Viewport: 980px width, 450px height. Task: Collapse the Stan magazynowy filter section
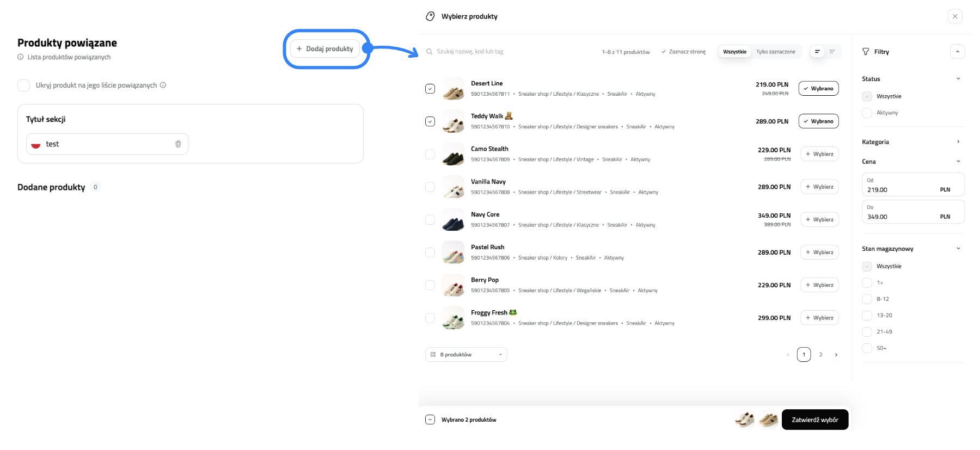(x=958, y=249)
